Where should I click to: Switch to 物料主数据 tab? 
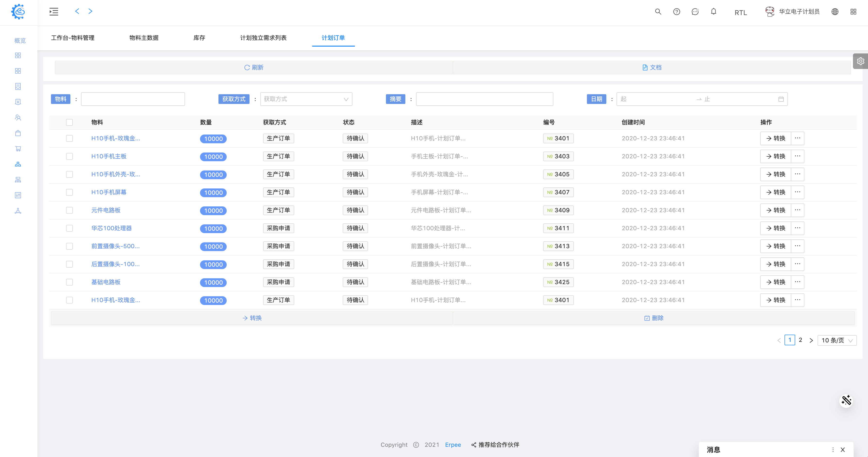[x=144, y=38]
